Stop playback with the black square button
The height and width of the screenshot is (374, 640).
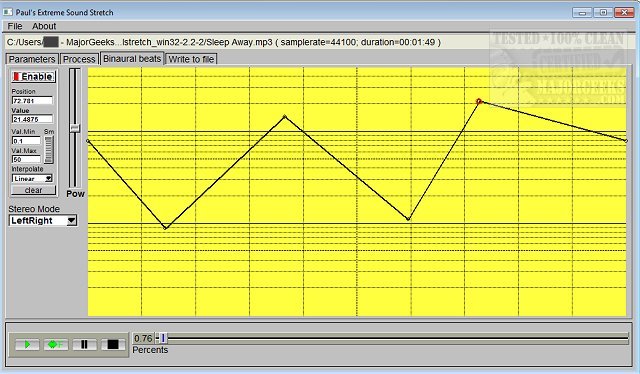point(113,345)
